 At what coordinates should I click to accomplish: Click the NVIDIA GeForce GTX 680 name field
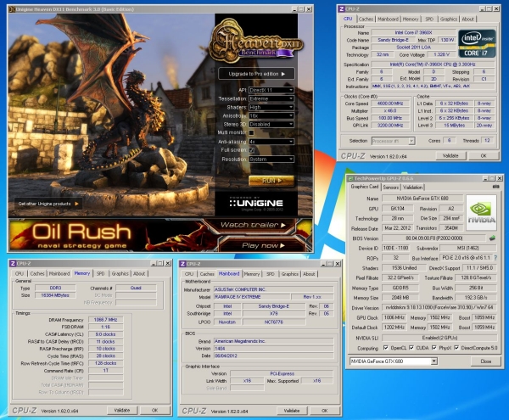click(x=422, y=198)
